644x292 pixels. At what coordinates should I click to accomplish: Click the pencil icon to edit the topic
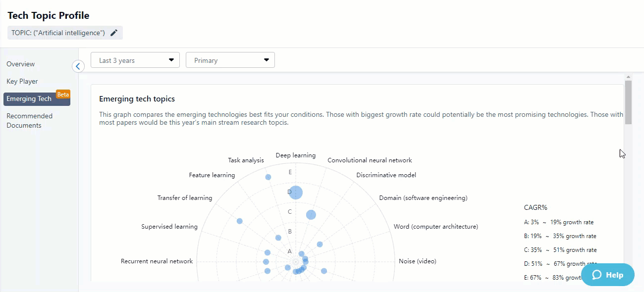[x=114, y=33]
